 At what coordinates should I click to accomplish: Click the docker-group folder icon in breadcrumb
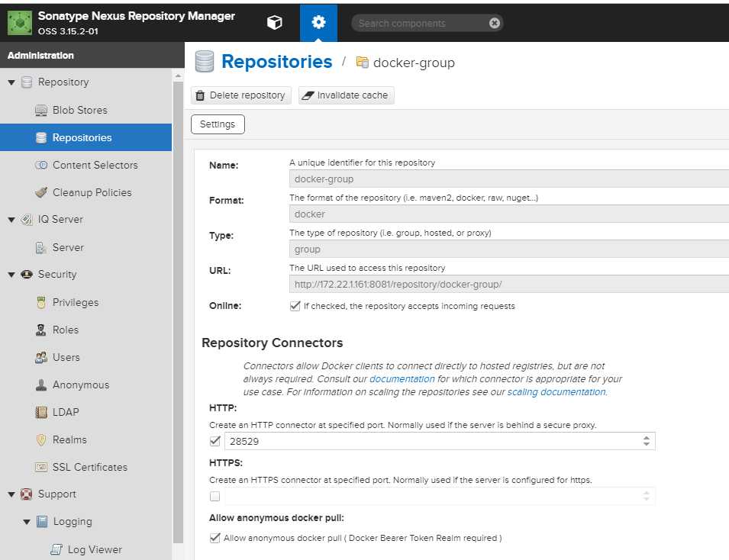[x=362, y=62]
